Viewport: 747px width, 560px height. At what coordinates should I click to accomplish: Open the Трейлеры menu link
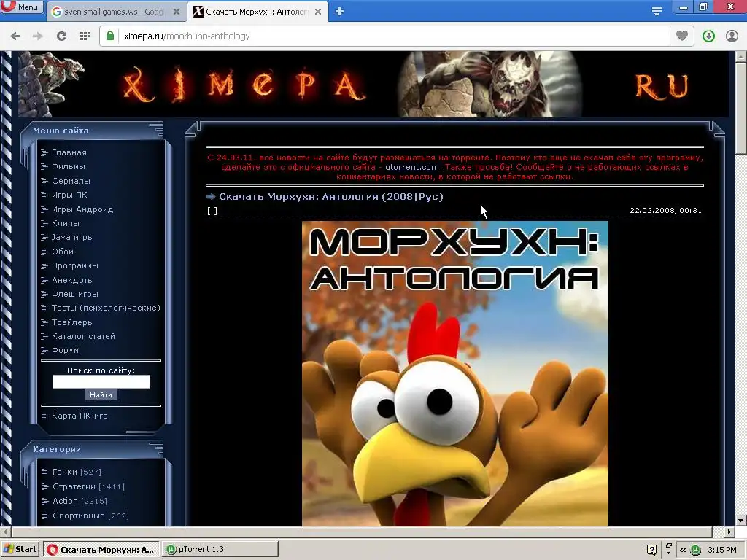pyautogui.click(x=72, y=322)
